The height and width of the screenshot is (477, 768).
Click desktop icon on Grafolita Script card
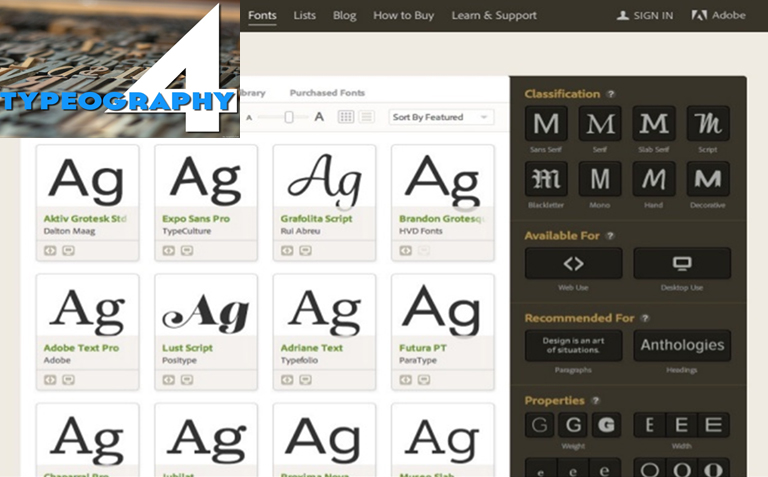305,251
